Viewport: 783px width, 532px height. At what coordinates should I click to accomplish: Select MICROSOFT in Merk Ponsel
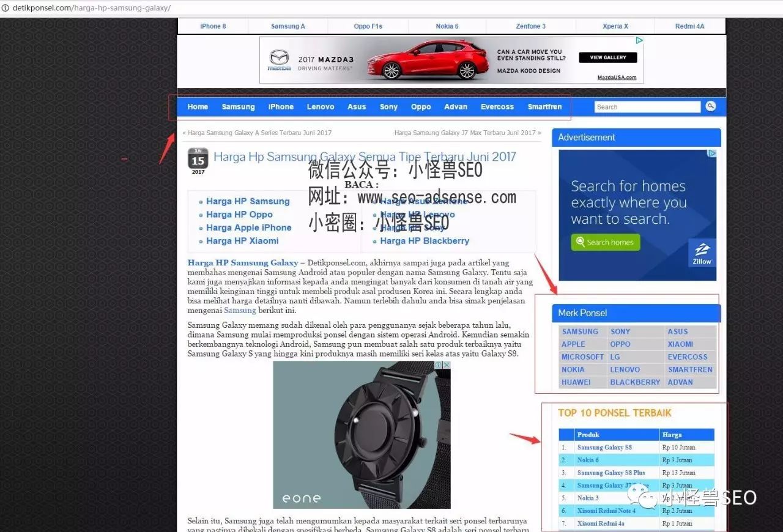click(x=582, y=357)
